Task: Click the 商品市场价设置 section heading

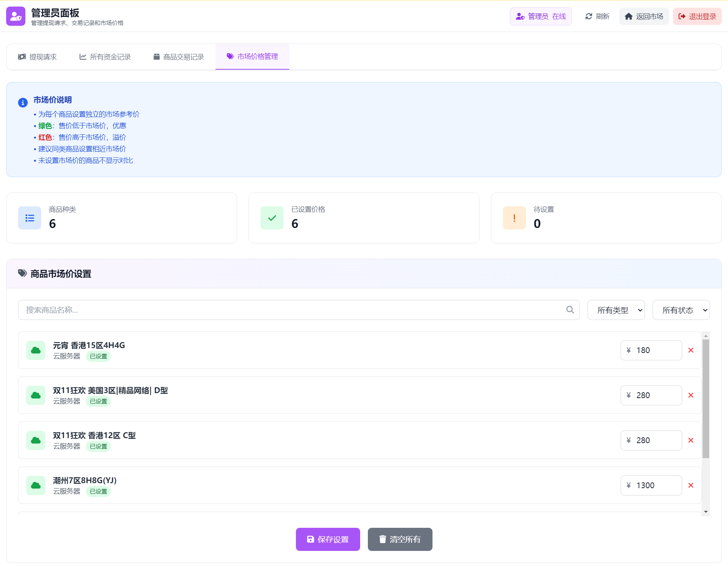Action: 61,274
